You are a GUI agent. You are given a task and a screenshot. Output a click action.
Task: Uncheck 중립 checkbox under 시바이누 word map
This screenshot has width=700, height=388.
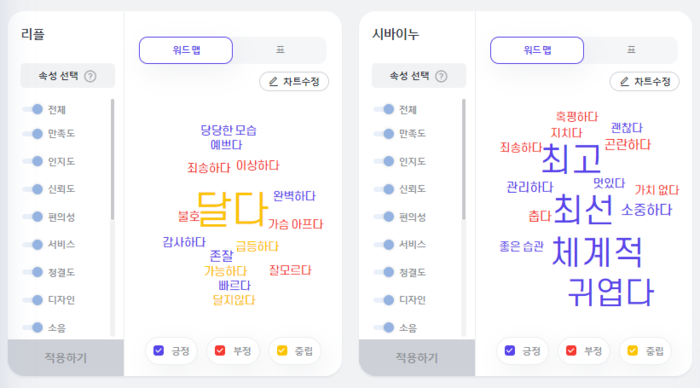pyautogui.click(x=633, y=350)
